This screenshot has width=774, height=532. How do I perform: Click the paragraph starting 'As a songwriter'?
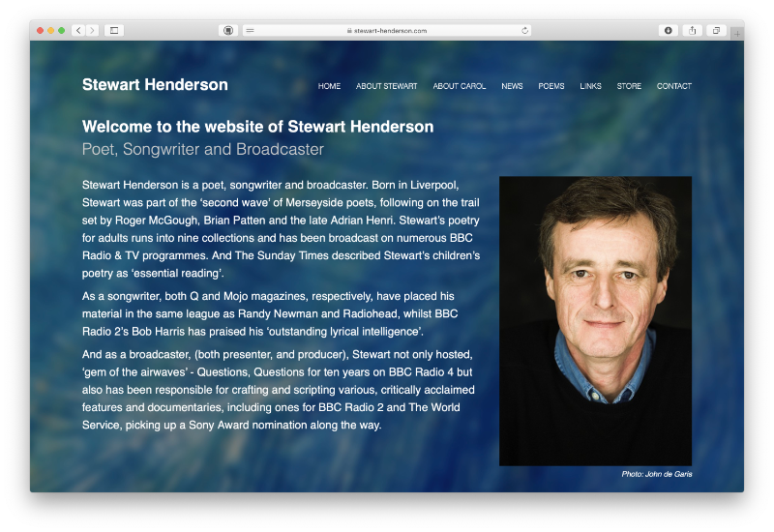[270, 313]
